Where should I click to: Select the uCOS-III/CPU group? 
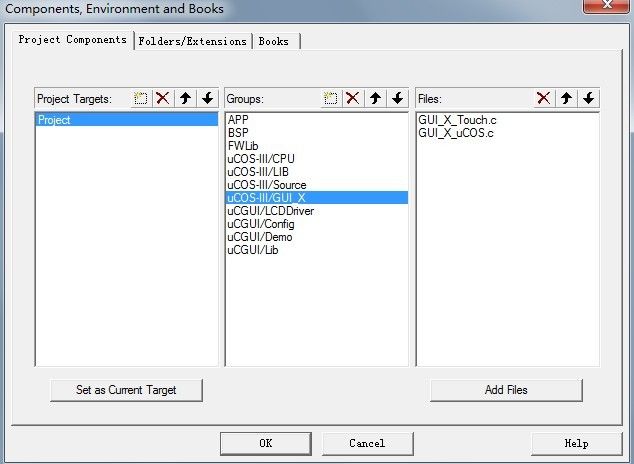click(317, 159)
